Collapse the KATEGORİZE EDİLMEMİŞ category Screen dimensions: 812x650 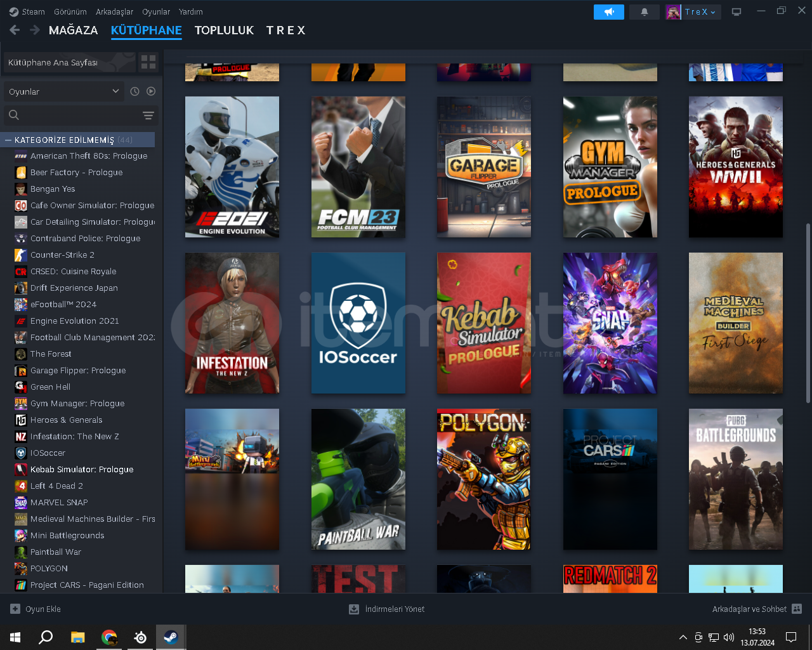coord(8,140)
